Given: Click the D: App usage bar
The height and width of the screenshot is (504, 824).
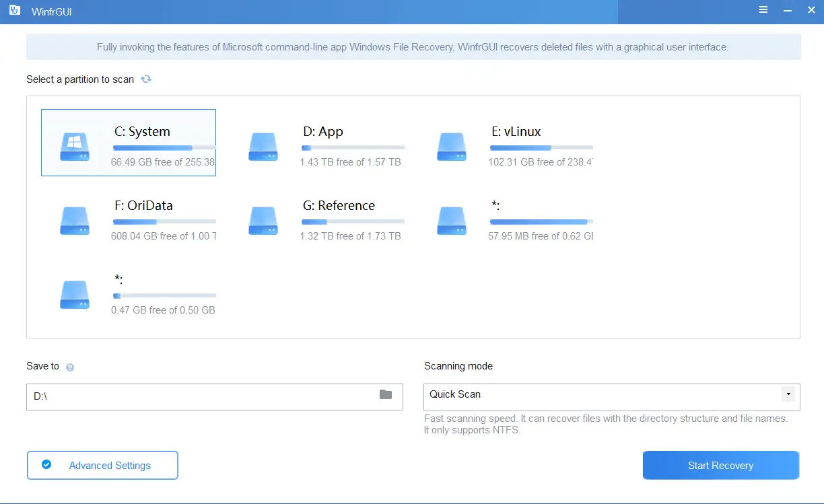Looking at the screenshot, I should click(353, 147).
